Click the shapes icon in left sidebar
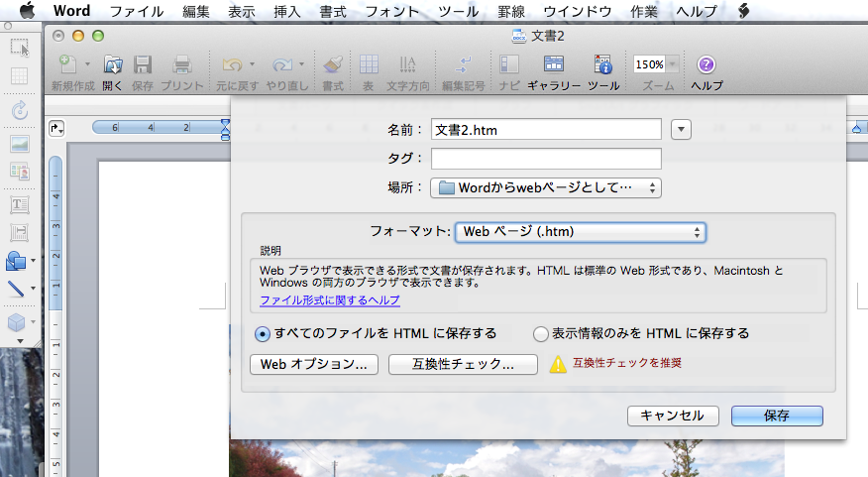 (x=16, y=261)
